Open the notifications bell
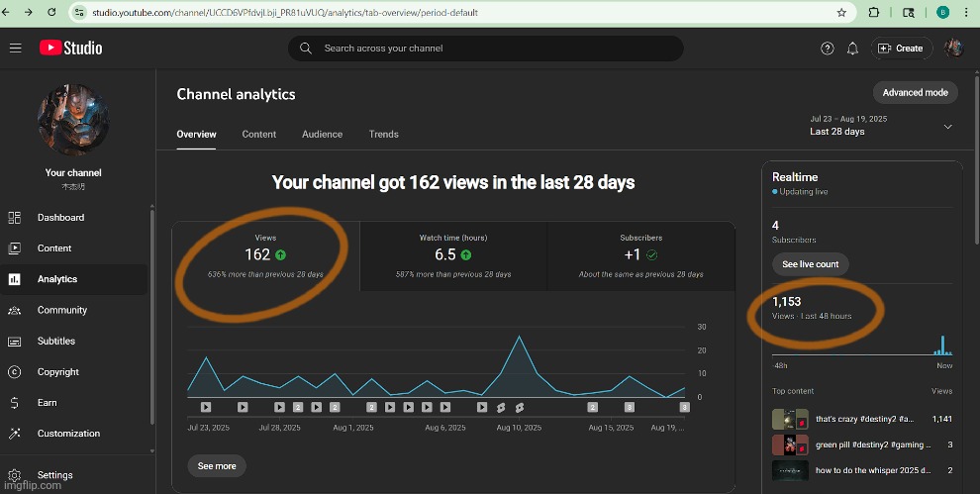The image size is (980, 494). (x=852, y=49)
